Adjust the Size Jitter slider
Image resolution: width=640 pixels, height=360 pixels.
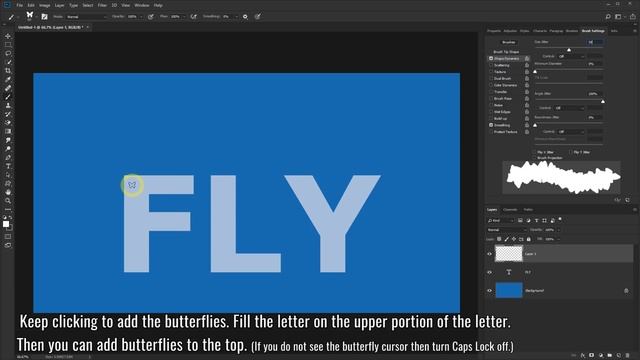[569, 49]
